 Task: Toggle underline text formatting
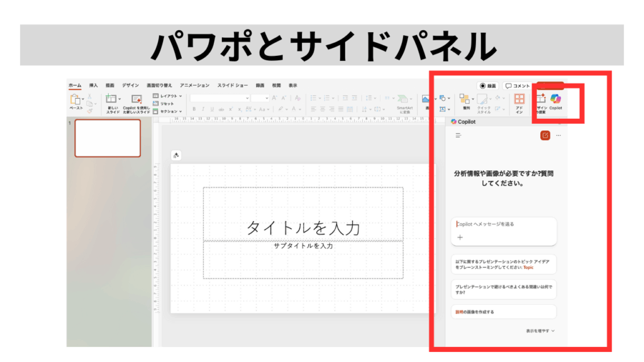point(212,109)
